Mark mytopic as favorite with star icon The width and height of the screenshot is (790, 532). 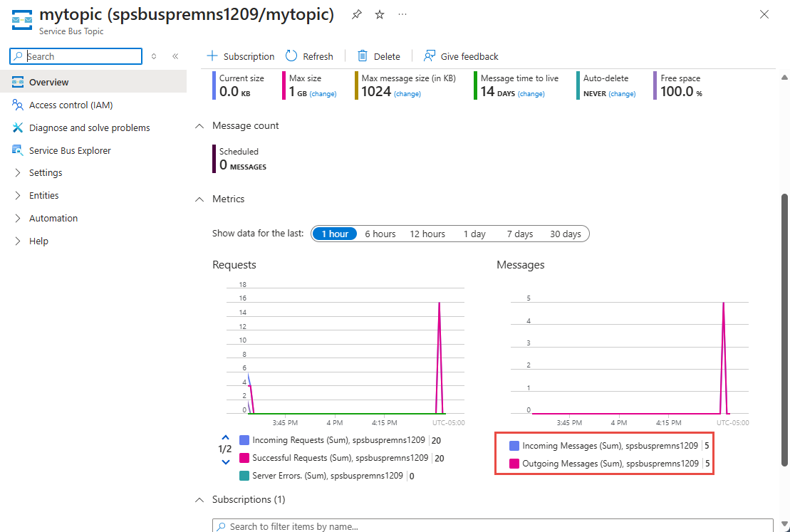tap(380, 15)
